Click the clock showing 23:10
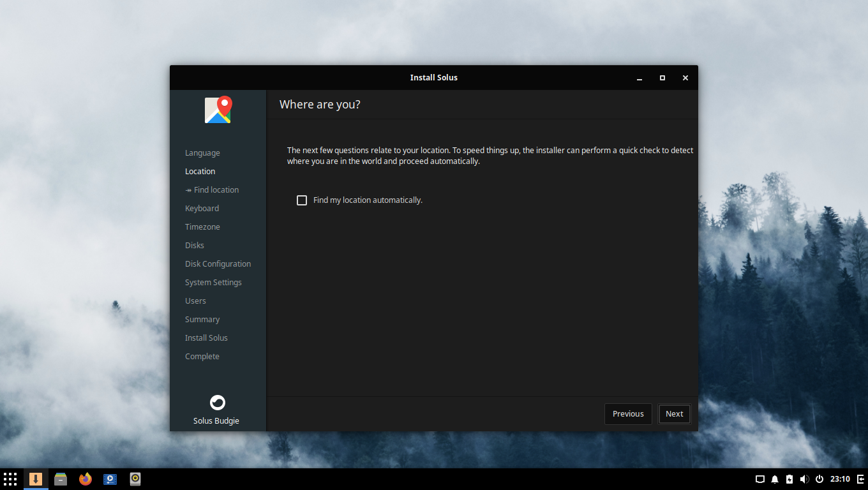868x490 pixels. pos(840,479)
